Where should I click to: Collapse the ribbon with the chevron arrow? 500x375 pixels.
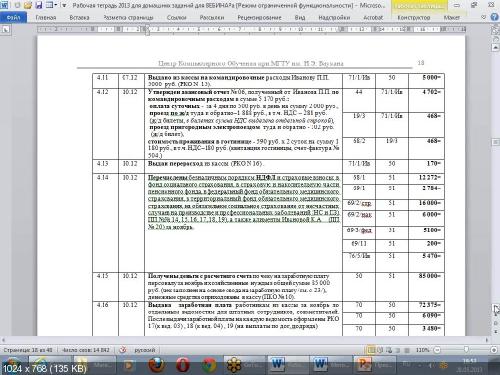[484, 17]
